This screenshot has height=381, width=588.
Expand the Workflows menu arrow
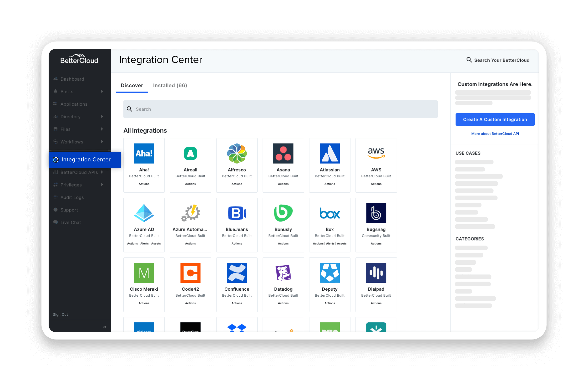point(102,141)
